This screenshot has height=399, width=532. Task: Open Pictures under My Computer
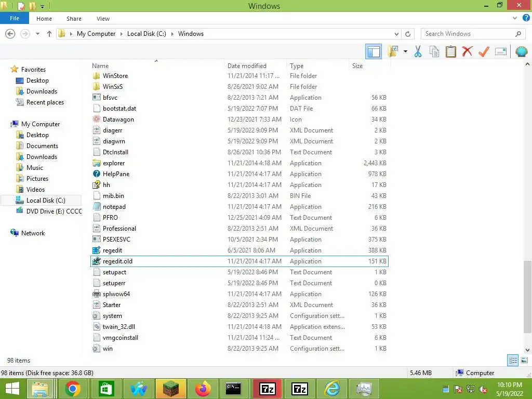click(37, 179)
